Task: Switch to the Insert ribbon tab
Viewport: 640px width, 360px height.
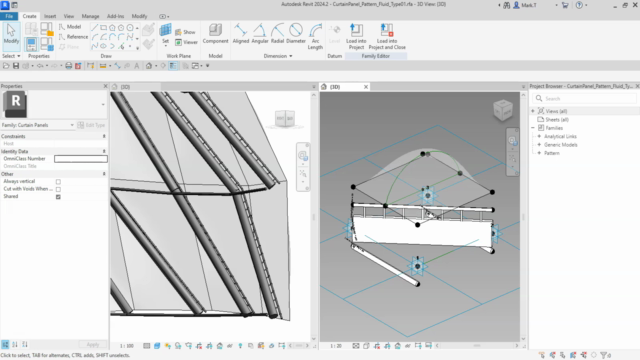Action: tap(50, 16)
